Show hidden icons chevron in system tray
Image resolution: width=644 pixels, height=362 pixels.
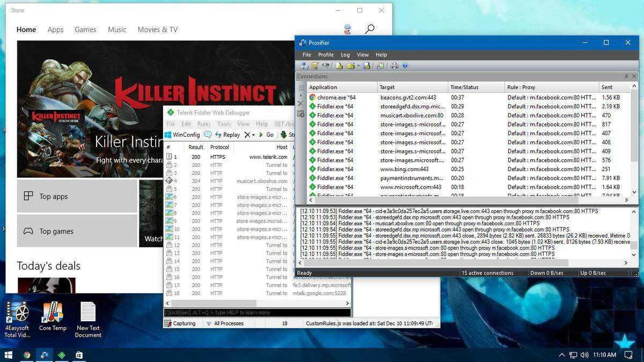pos(561,355)
